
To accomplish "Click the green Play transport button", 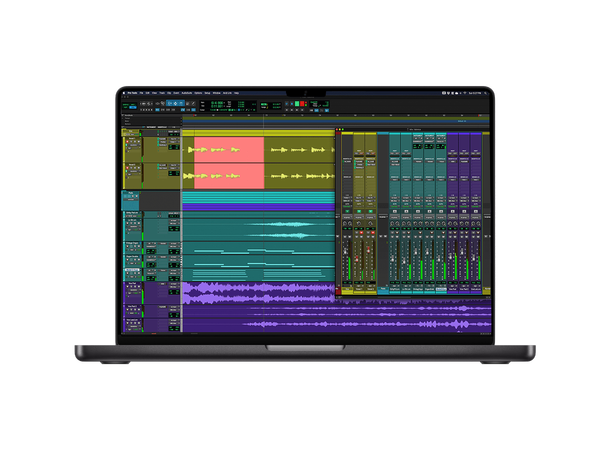I will tap(297, 103).
